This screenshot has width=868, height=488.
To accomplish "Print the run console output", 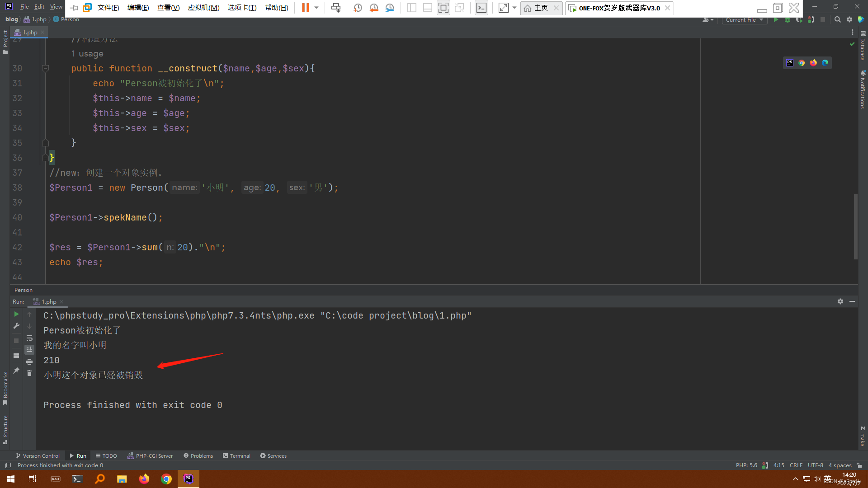I will click(x=29, y=361).
